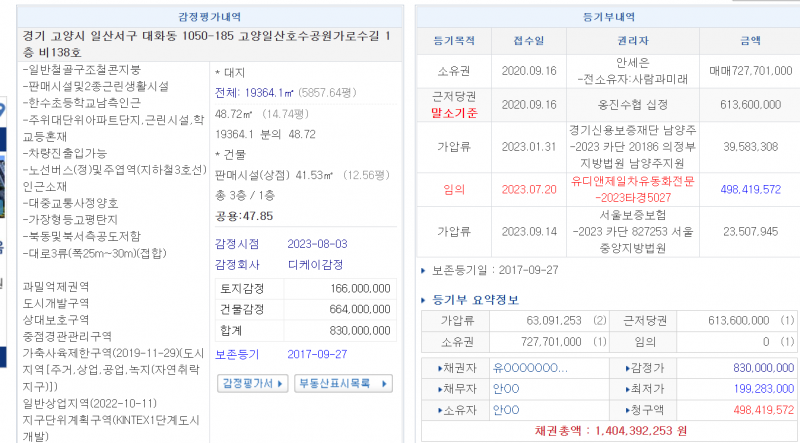The height and width of the screenshot is (443, 800).
Task: Click the 과밀억제권역 zoning entry
Action: 56,287
